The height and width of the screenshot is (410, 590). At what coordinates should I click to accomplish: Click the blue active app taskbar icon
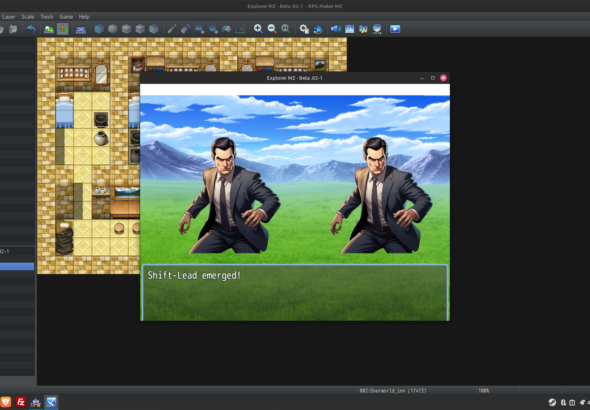(51, 402)
